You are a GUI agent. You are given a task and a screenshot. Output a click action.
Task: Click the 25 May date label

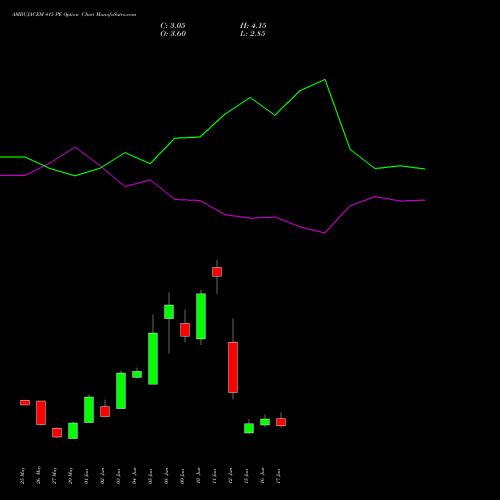click(22, 476)
